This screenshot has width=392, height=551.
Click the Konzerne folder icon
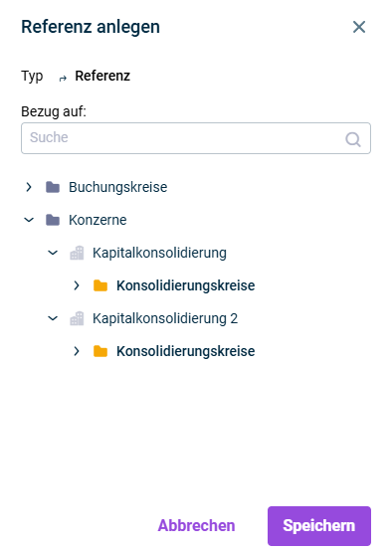[53, 220]
